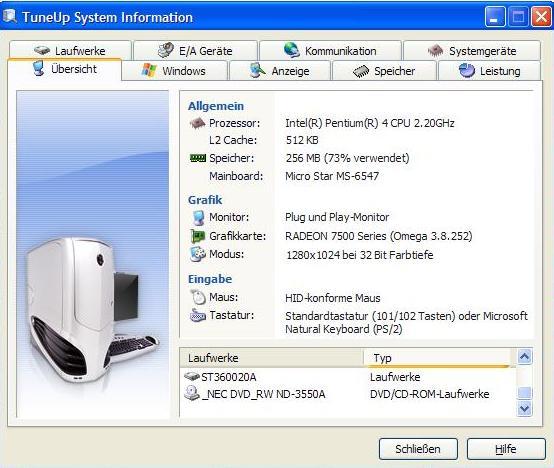Click the Allgemein section heading
This screenshot has width=554, height=468.
(x=216, y=106)
